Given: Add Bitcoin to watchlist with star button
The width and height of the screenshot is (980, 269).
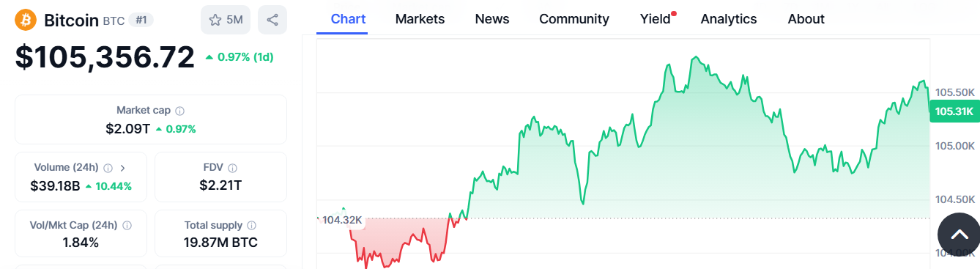Looking at the screenshot, I should tap(226, 20).
